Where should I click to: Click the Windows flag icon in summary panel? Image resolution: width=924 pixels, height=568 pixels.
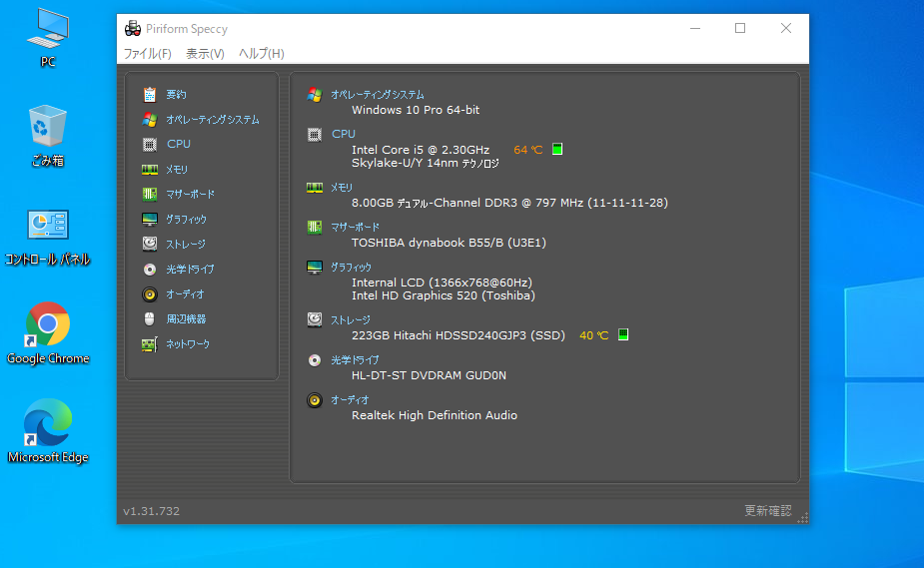click(315, 95)
